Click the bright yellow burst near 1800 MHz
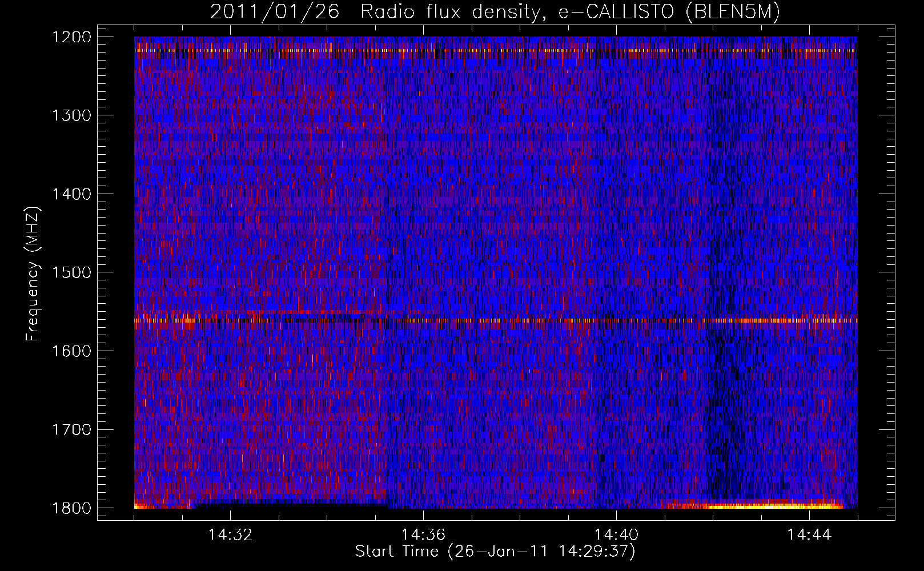 [x=754, y=505]
